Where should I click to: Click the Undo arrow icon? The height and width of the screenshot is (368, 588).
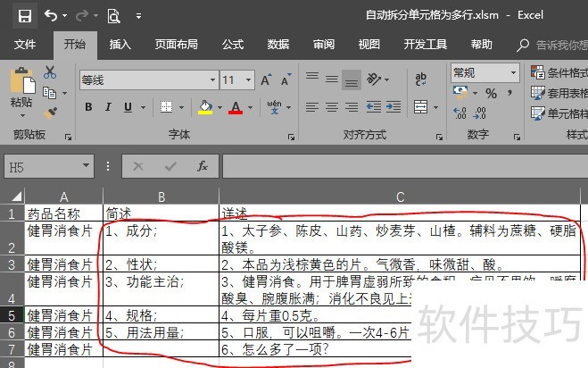click(51, 15)
